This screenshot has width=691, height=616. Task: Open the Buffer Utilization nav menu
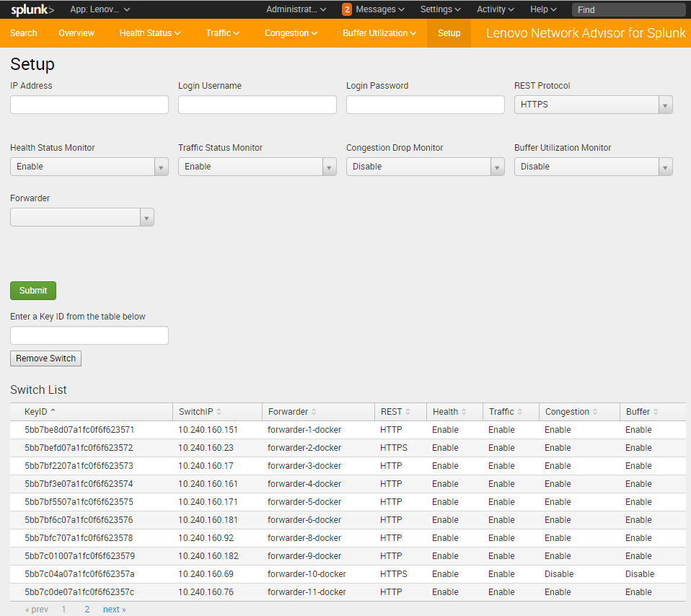(x=379, y=33)
